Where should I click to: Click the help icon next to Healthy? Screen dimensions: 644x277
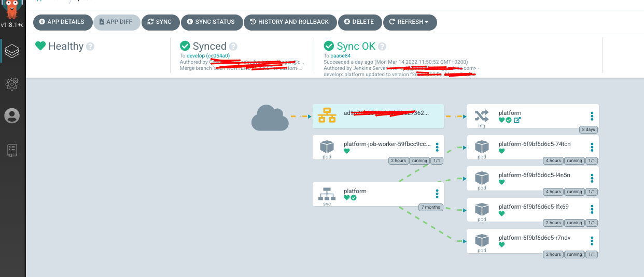coord(90,47)
